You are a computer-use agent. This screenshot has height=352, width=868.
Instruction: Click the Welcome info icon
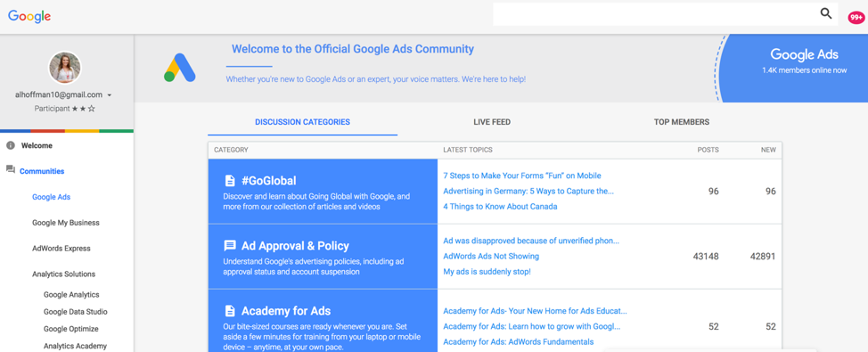coord(11,145)
